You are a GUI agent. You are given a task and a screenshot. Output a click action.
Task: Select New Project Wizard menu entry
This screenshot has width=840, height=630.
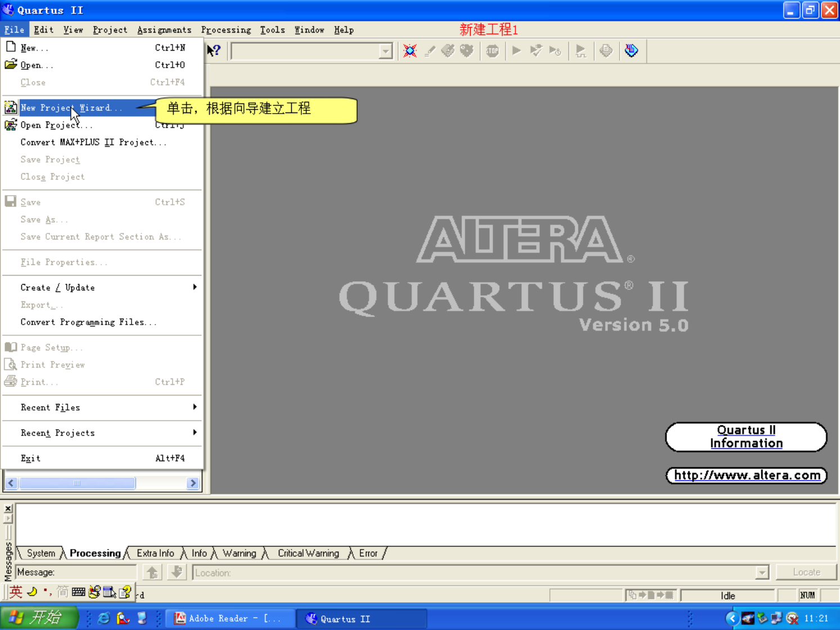102,107
